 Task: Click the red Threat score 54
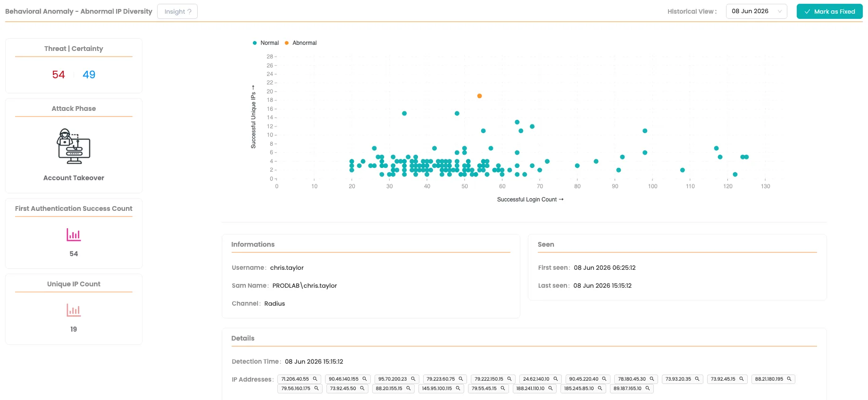tap(58, 75)
